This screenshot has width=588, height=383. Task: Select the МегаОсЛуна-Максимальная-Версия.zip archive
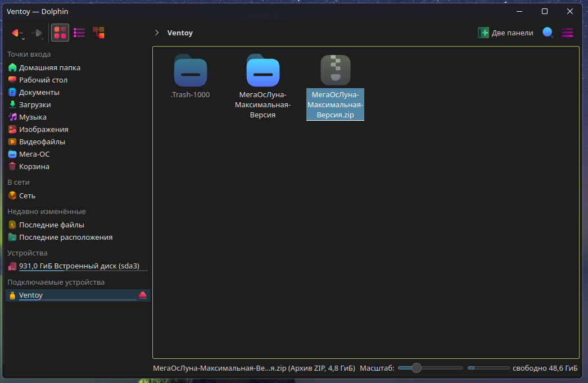(335, 87)
